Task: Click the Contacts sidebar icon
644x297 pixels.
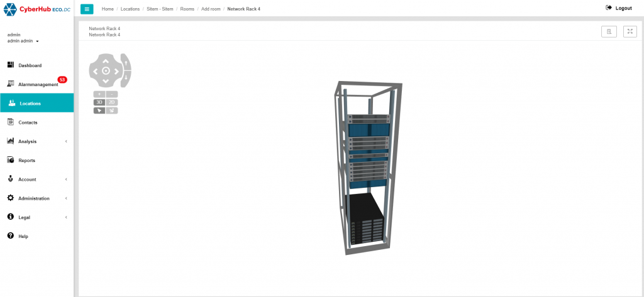Action: 11,122
